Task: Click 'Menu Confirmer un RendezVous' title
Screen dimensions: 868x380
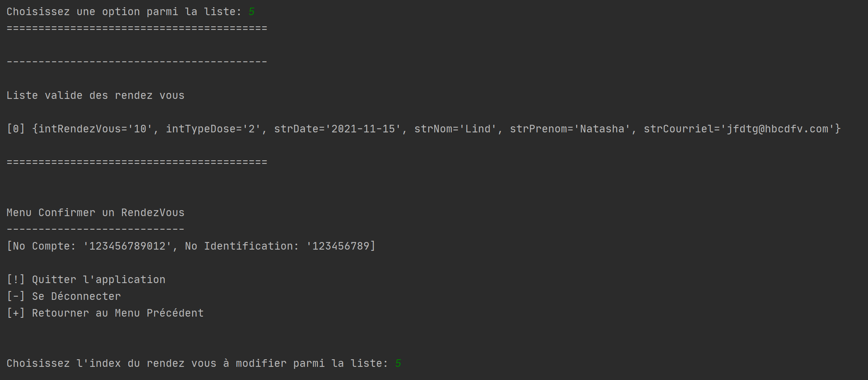Action: pyautogui.click(x=96, y=213)
